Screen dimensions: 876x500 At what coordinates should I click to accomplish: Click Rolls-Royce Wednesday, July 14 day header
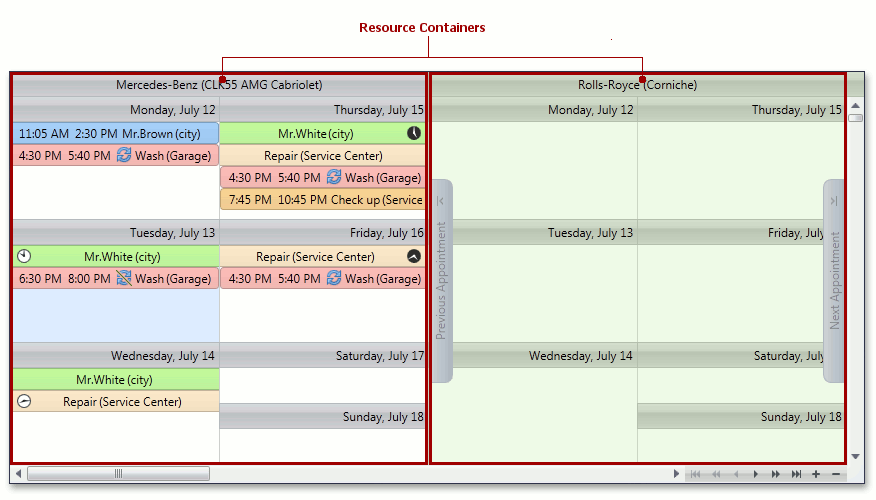coord(545,355)
